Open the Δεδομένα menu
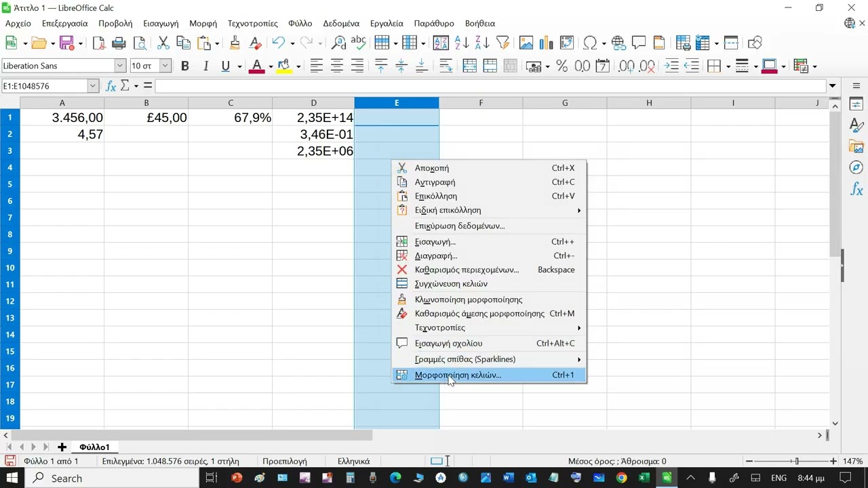The height and width of the screenshot is (488, 868). [x=341, y=23]
